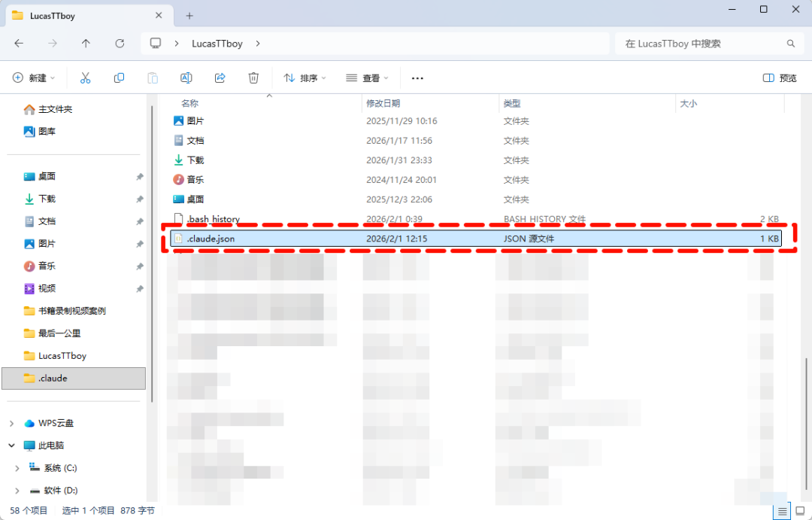Select the 音乐 folder row

(x=475, y=180)
